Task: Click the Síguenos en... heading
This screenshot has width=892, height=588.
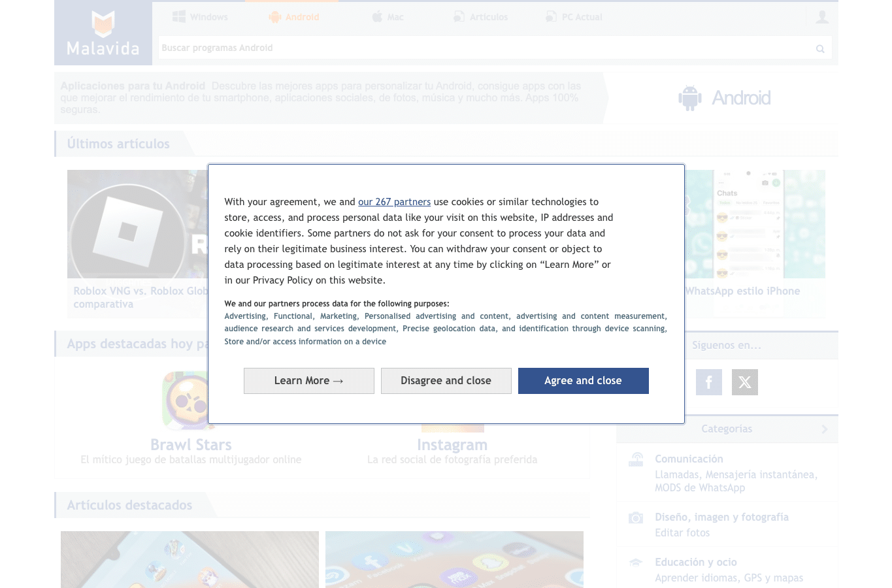Action: [x=727, y=345]
